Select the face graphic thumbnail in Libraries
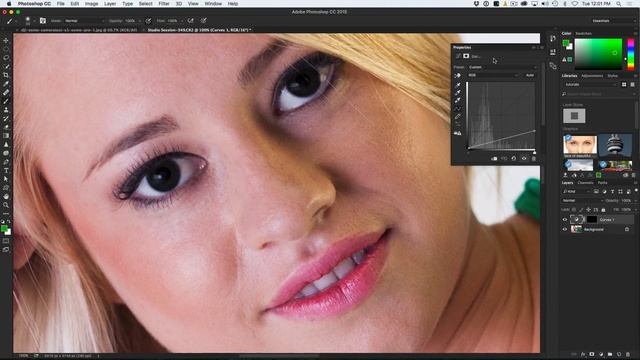This screenshot has width=640, height=360. 580,145
